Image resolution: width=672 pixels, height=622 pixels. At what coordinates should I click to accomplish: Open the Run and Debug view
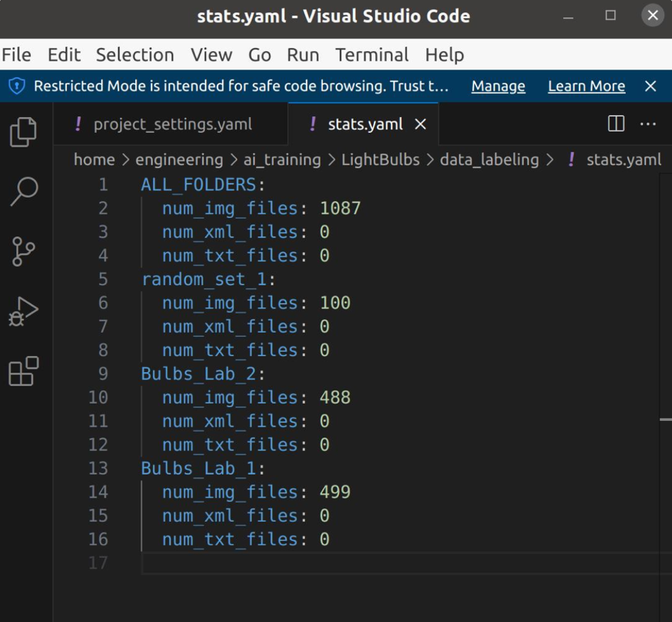[23, 311]
